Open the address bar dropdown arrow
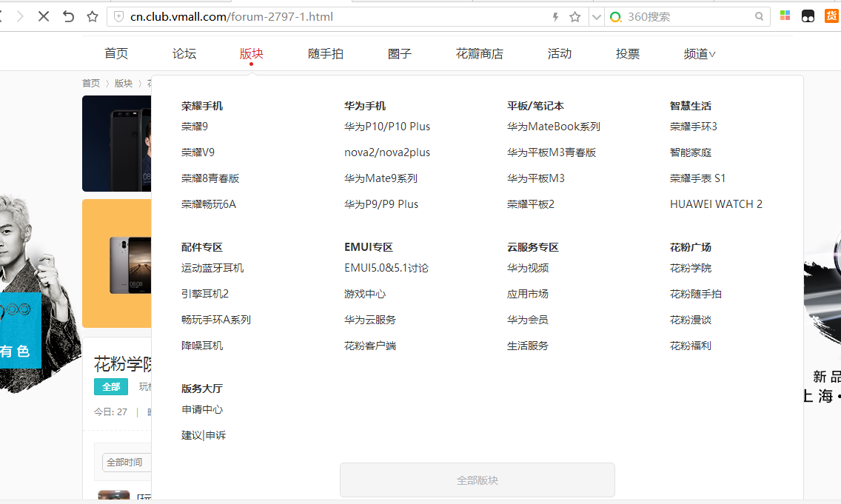 click(x=597, y=17)
